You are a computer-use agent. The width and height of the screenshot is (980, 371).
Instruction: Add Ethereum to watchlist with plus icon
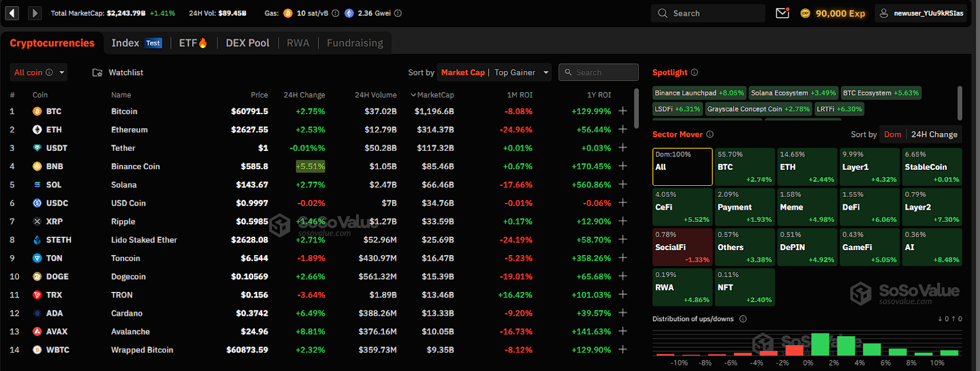623,129
